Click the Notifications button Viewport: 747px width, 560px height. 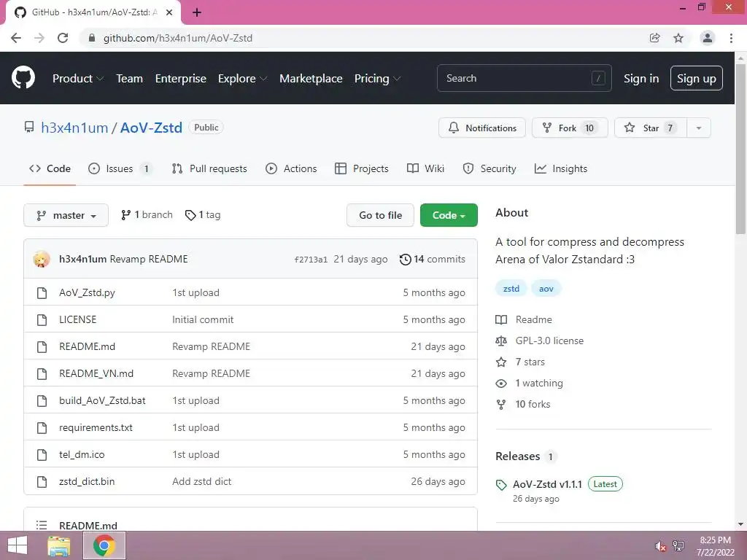coord(481,128)
